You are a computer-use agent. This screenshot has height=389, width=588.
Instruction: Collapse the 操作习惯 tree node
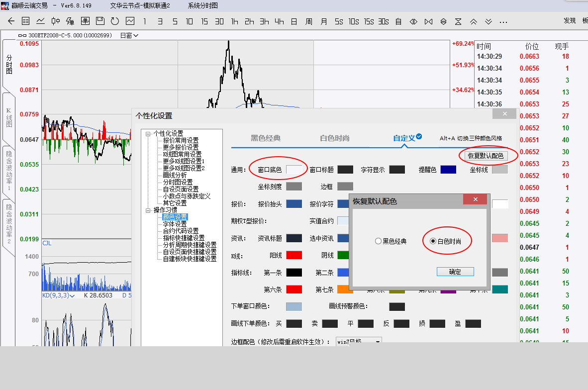click(x=148, y=210)
